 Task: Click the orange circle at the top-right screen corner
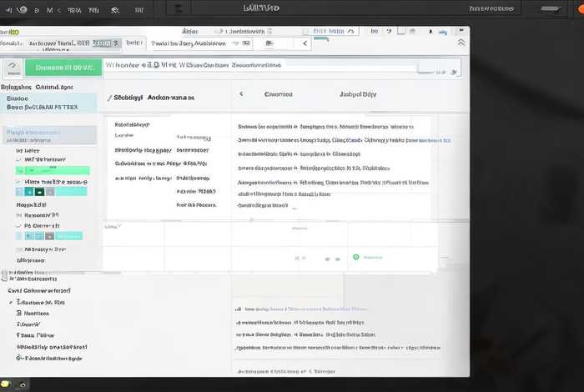point(581,9)
